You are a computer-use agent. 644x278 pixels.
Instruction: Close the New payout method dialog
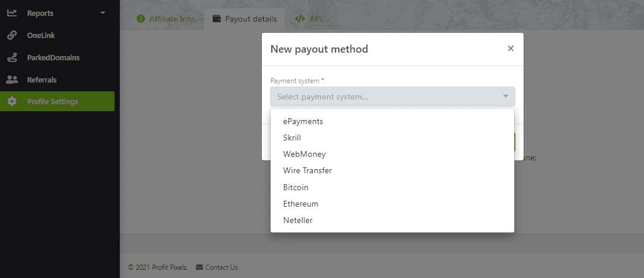pyautogui.click(x=511, y=49)
